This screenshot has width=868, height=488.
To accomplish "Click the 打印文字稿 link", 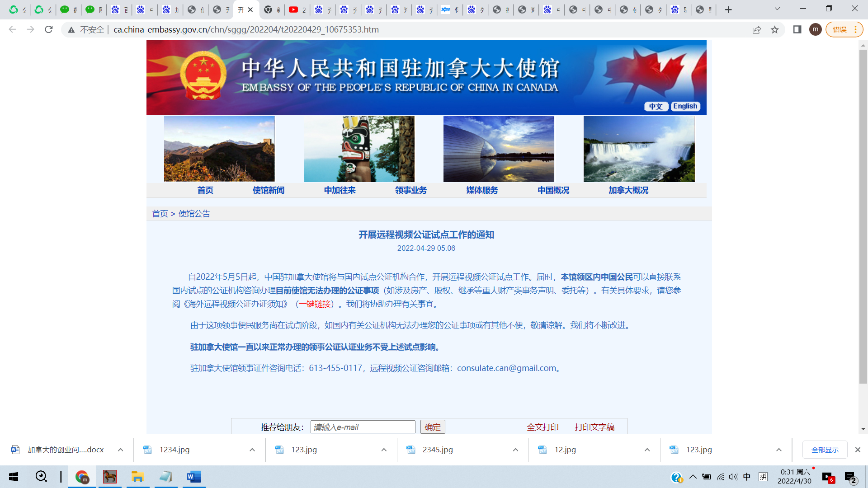I will 594,427.
